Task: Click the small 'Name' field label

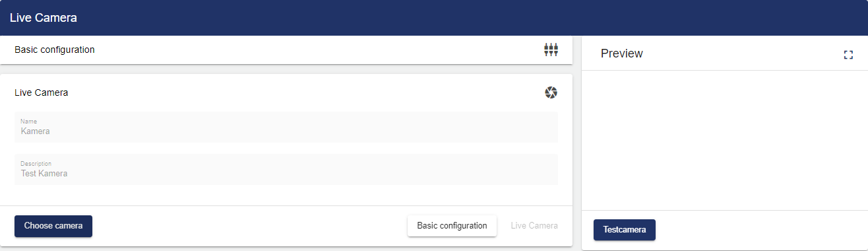Action: coord(29,122)
